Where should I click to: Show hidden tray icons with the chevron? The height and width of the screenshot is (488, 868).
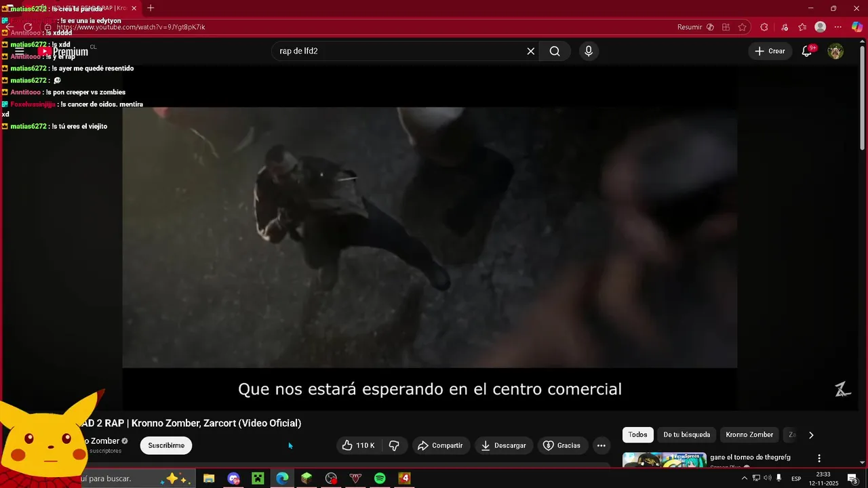pyautogui.click(x=745, y=479)
